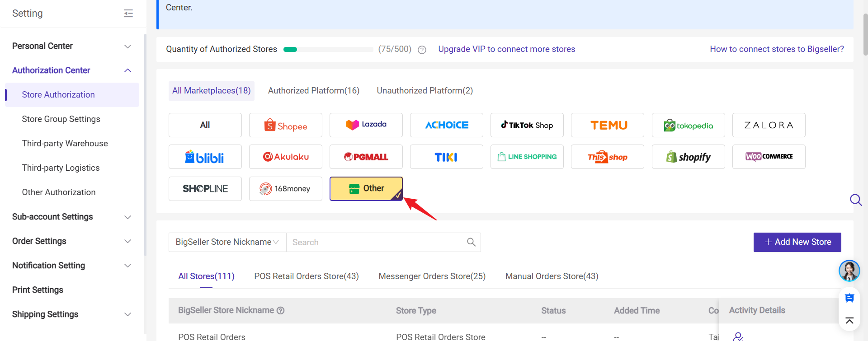The height and width of the screenshot is (341, 868).
Task: Select the 168money marketplace tile
Action: click(x=286, y=189)
